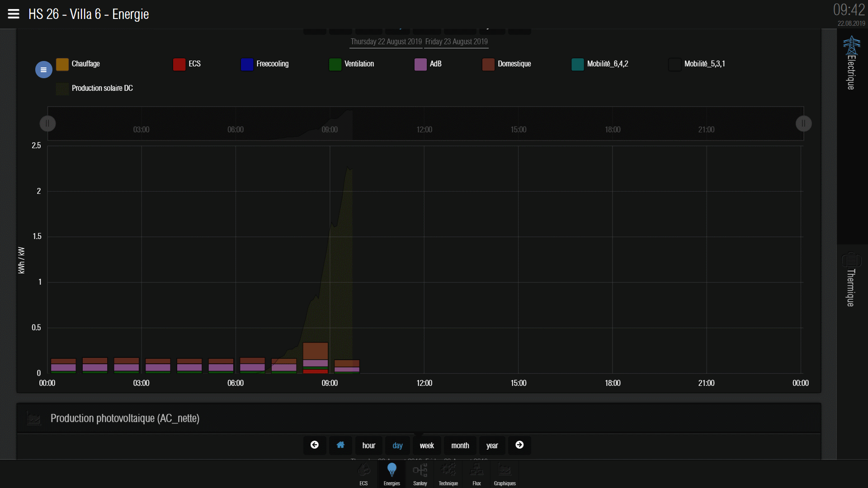The height and width of the screenshot is (488, 868).
Task: Toggle the Ventilation series in legend
Action: coord(352,64)
